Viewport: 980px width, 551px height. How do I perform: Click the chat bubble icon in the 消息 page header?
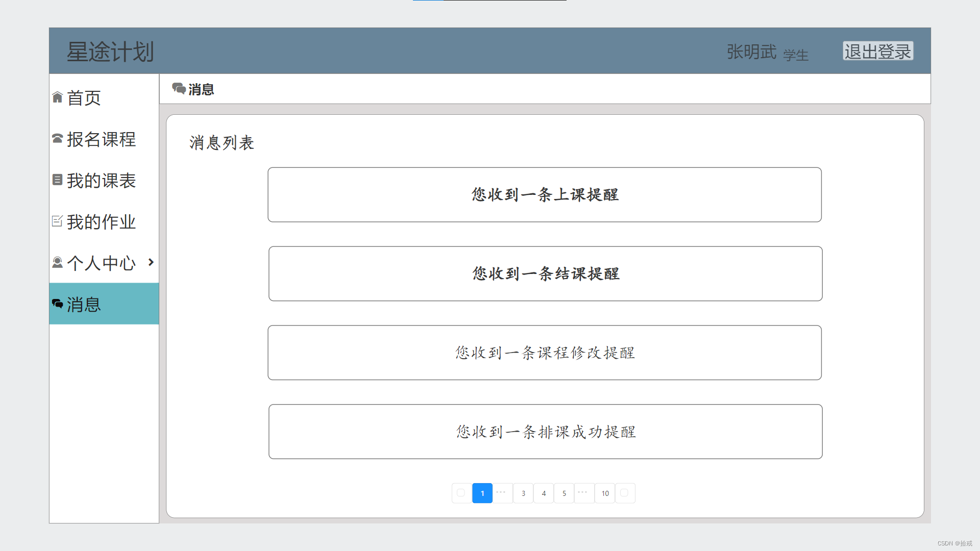coord(179,89)
